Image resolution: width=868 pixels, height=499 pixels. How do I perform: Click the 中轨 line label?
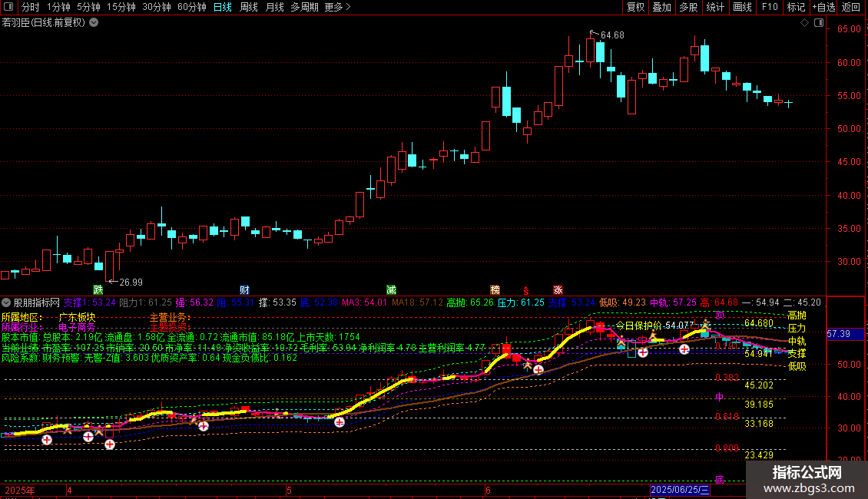797,341
